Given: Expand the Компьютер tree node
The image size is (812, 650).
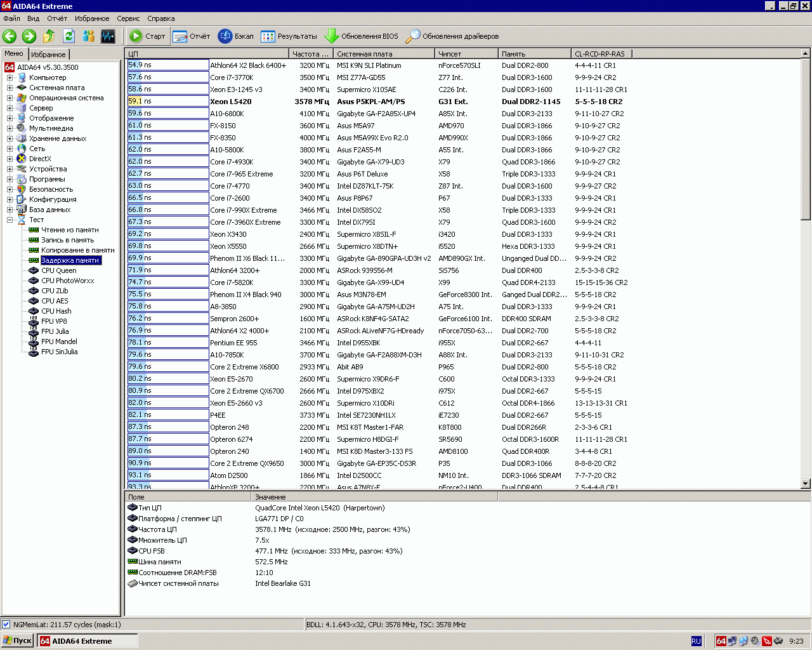Looking at the screenshot, I should click(10, 77).
